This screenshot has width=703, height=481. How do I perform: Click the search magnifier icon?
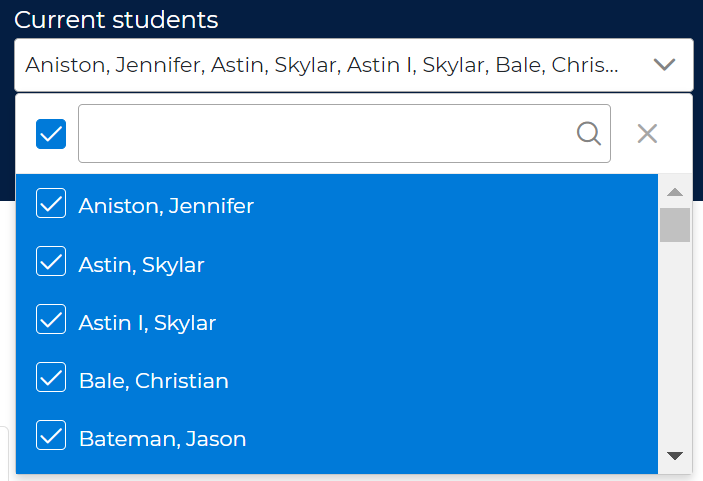click(589, 133)
